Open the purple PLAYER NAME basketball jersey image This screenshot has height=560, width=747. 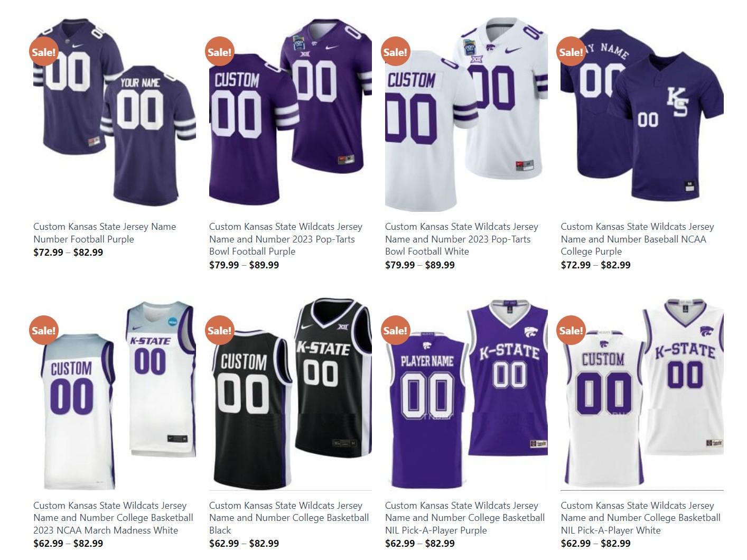(x=466, y=393)
